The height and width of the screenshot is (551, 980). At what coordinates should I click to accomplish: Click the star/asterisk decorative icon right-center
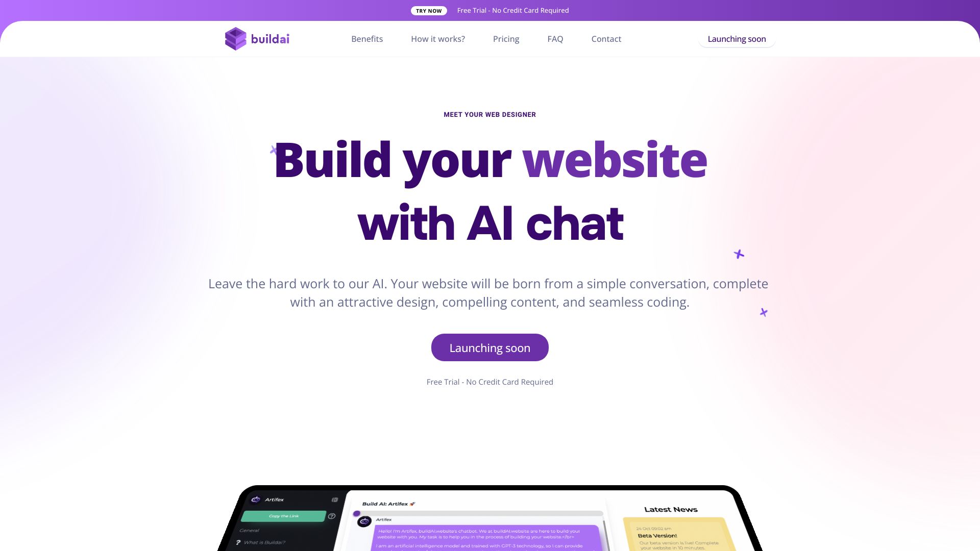pyautogui.click(x=739, y=254)
